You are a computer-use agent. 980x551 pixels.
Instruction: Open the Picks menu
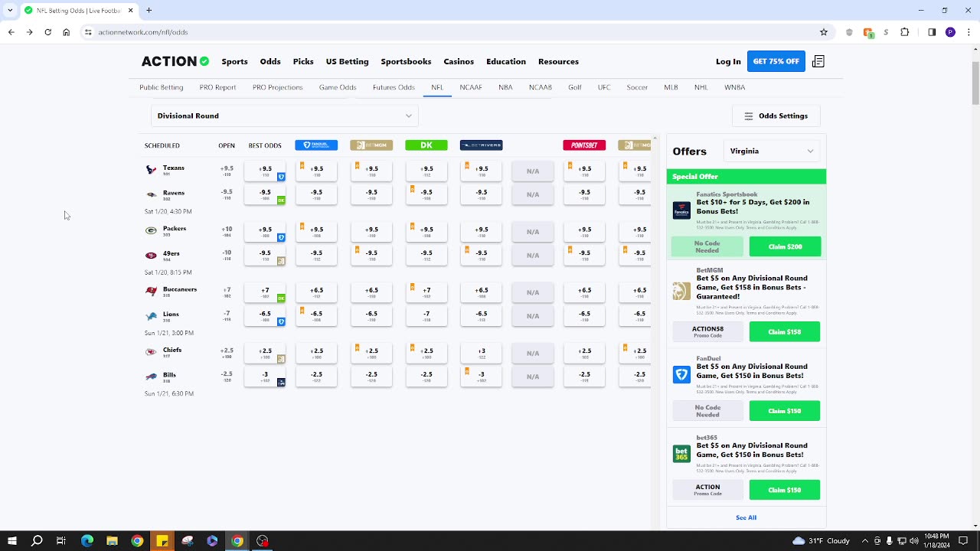tap(303, 61)
